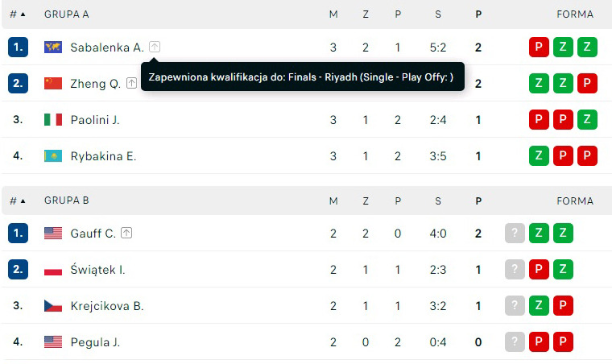Click the Poland flag beside Świątek I.

pyautogui.click(x=53, y=270)
